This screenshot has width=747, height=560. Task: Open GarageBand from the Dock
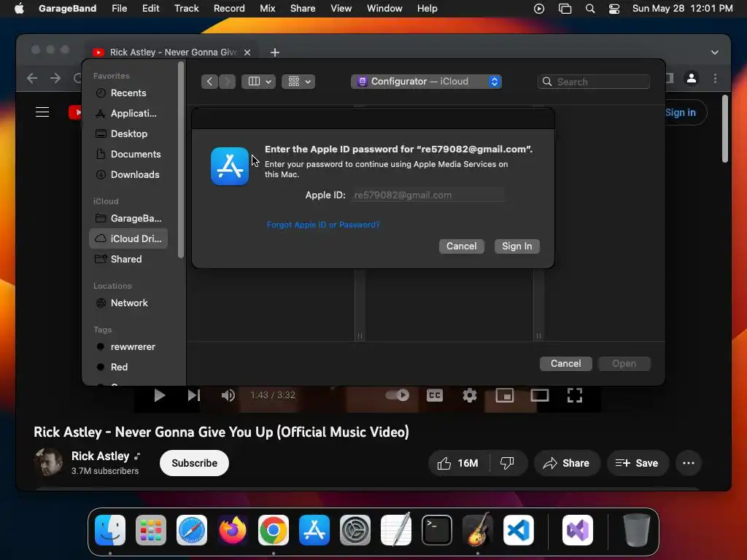tap(477, 530)
